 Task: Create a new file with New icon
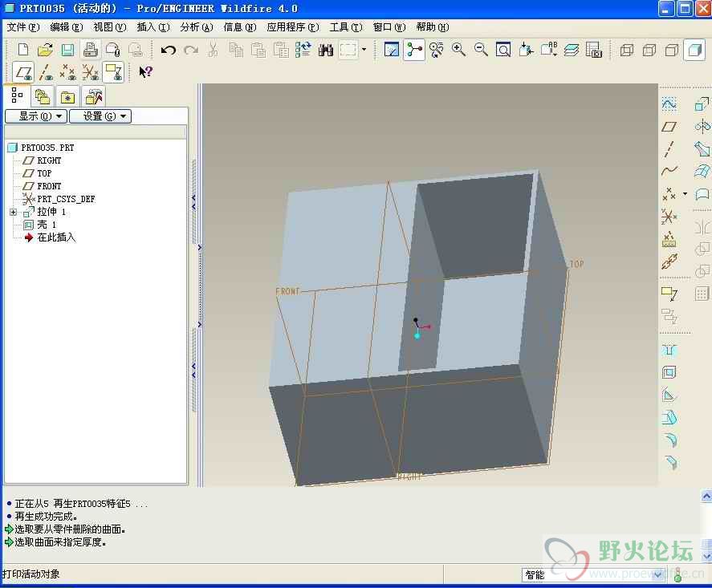tap(22, 50)
